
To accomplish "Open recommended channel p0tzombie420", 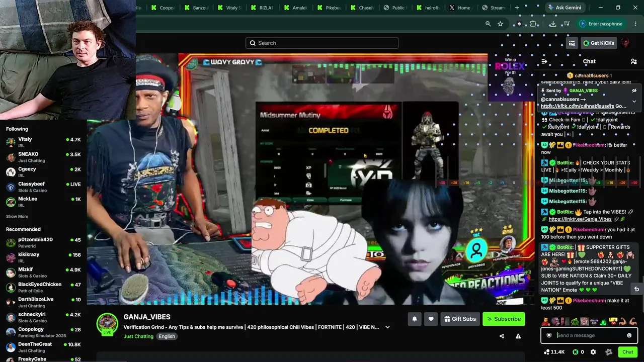I will pyautogui.click(x=43, y=243).
